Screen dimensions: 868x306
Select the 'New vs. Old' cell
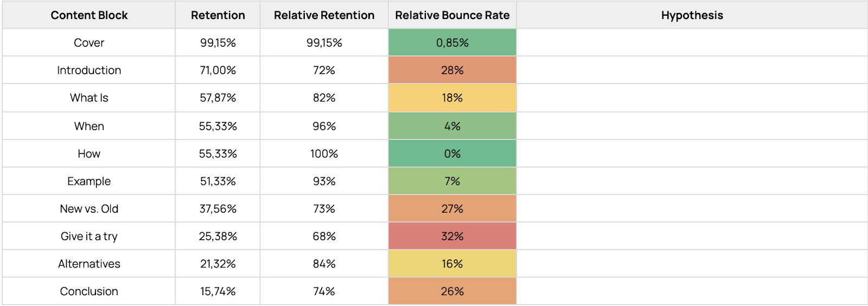pos(89,209)
